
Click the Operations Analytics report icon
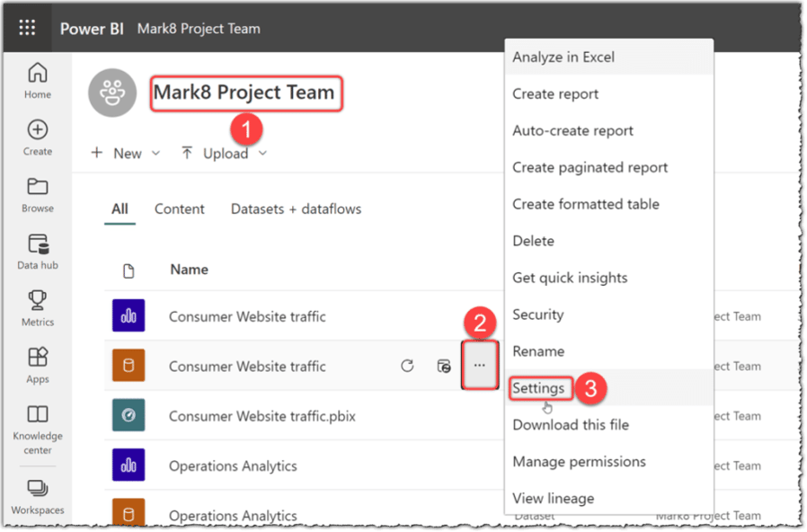[x=129, y=465]
